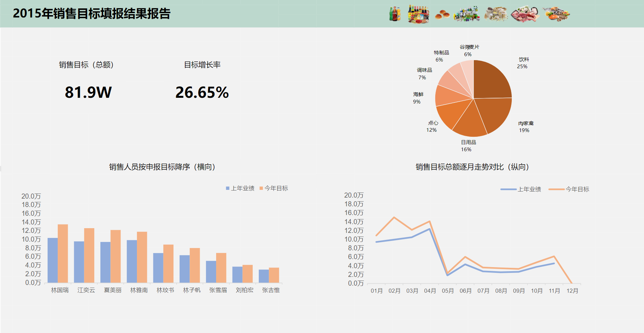Click the 张吉惟 axis label

pos(271,290)
